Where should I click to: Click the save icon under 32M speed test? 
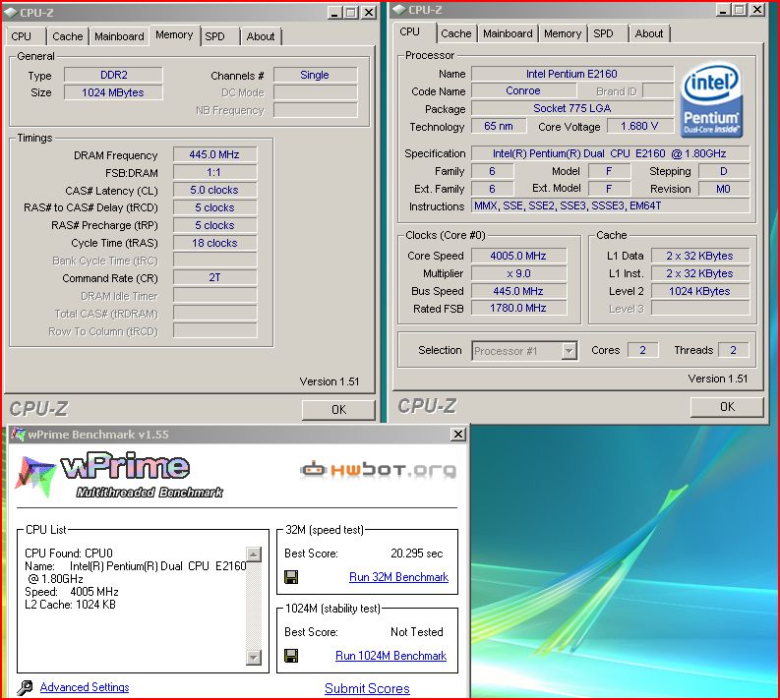click(291, 577)
